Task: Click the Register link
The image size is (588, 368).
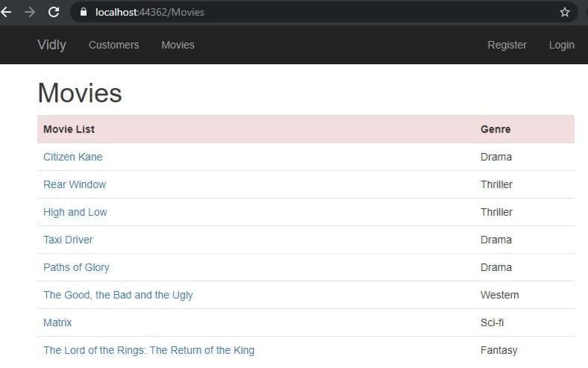Action: 507,45
